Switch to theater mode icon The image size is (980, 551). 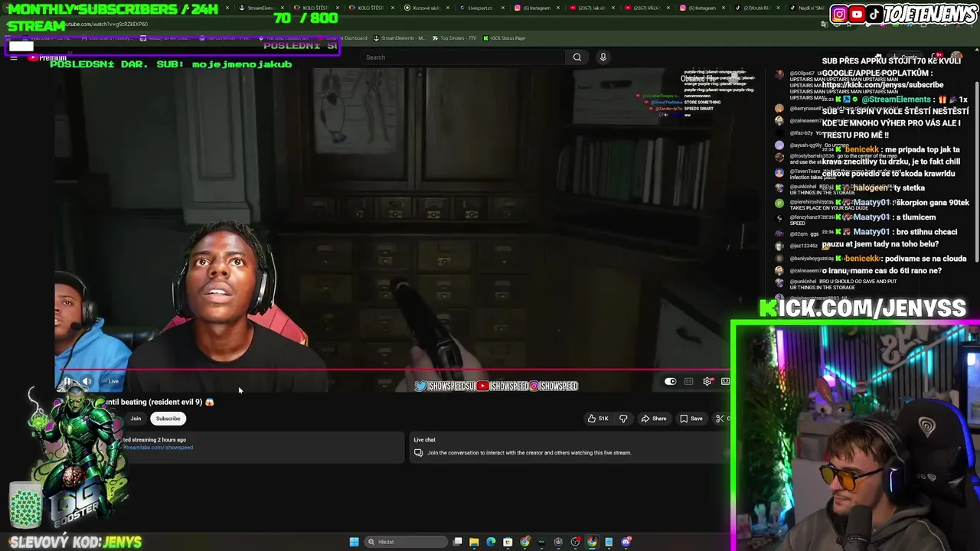pyautogui.click(x=725, y=381)
